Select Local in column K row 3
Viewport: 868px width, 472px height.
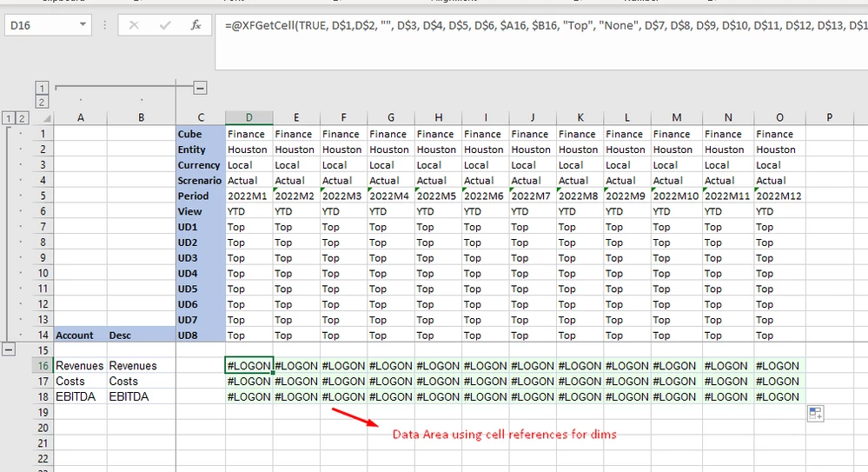pos(580,165)
